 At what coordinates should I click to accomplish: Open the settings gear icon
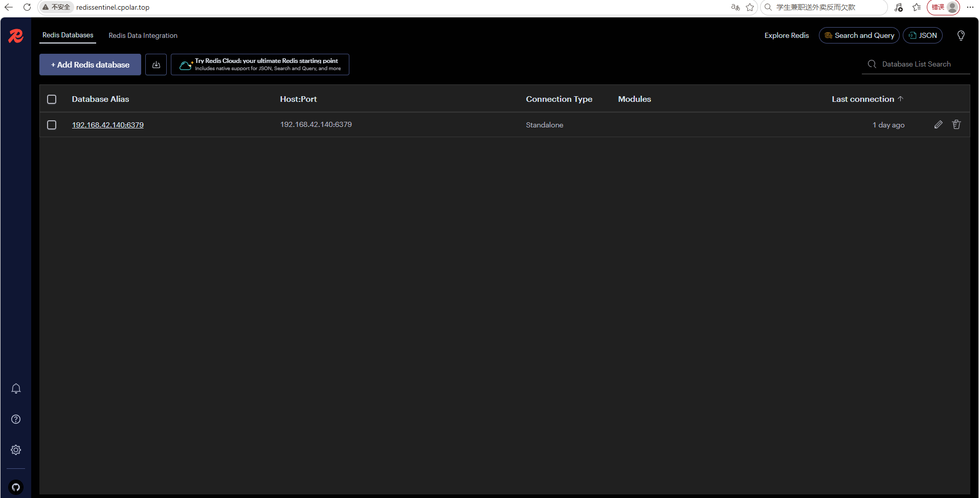point(16,450)
